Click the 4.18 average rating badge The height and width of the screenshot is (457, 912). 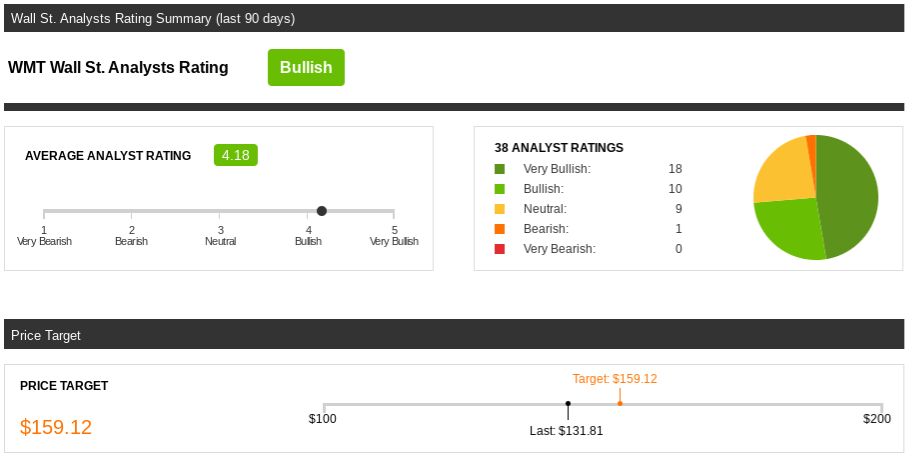tap(236, 155)
